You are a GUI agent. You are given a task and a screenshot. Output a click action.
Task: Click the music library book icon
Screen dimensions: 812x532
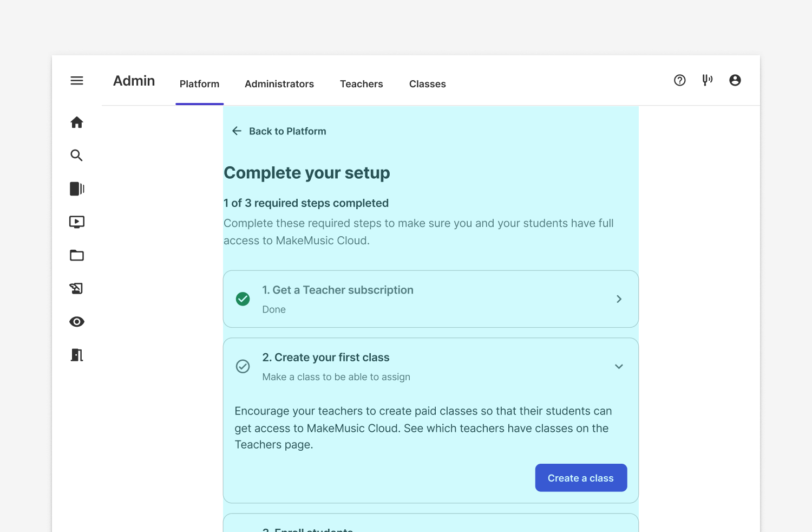[77, 189]
